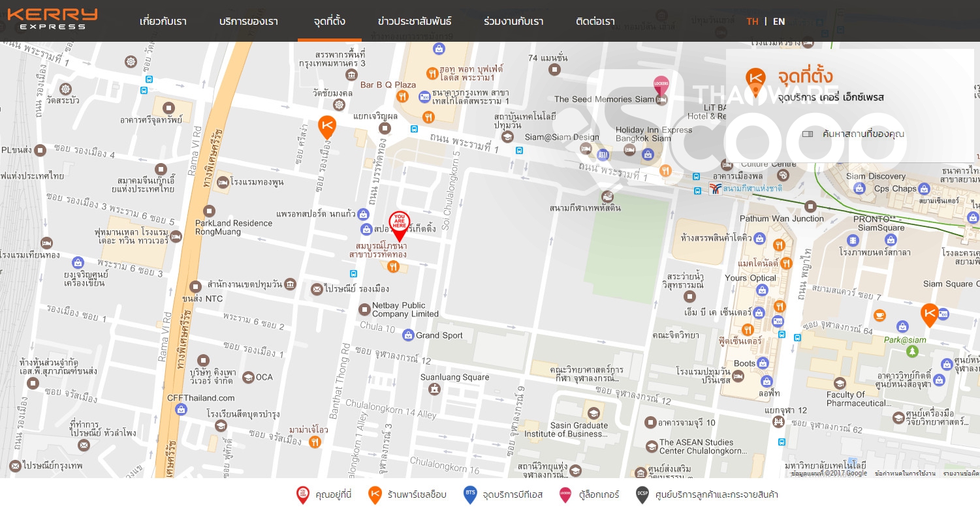Select the จุดที่ตั้ง tab
The width and height of the screenshot is (980, 514).
[330, 22]
